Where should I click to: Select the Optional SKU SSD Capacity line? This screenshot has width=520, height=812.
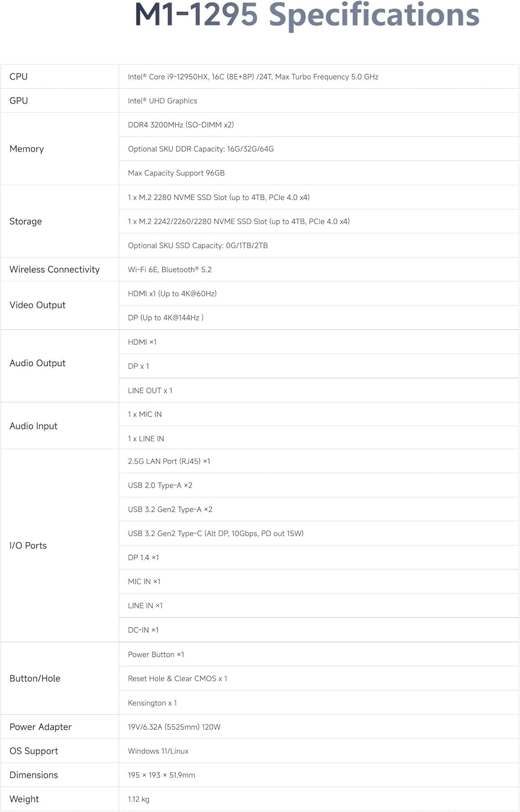(198, 246)
